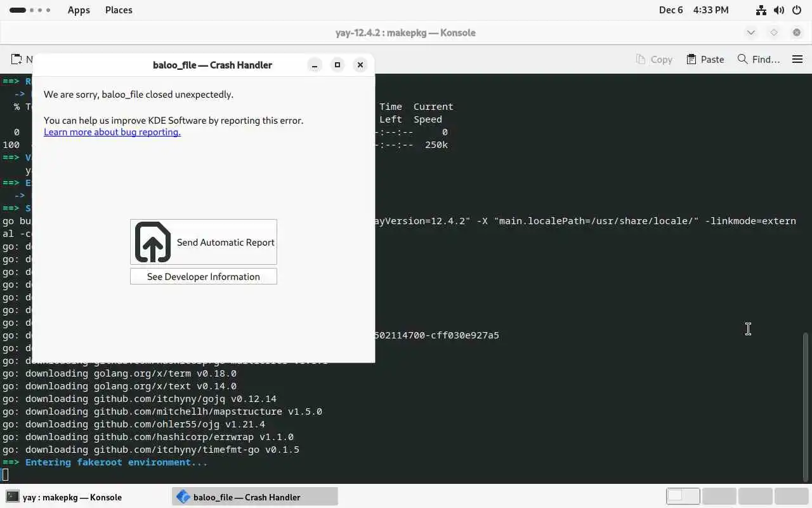Select third workspace in pager
The height and width of the screenshot is (508, 812).
(755, 496)
